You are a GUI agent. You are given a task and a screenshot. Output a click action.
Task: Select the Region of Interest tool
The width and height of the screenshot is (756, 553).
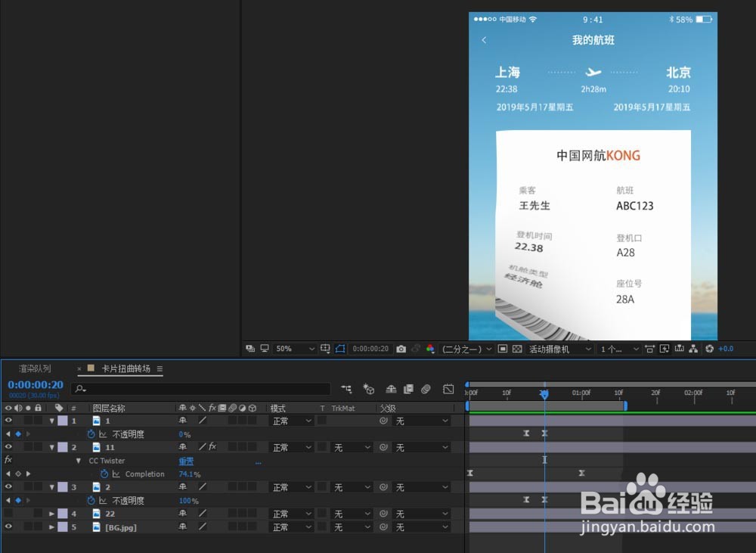click(341, 349)
